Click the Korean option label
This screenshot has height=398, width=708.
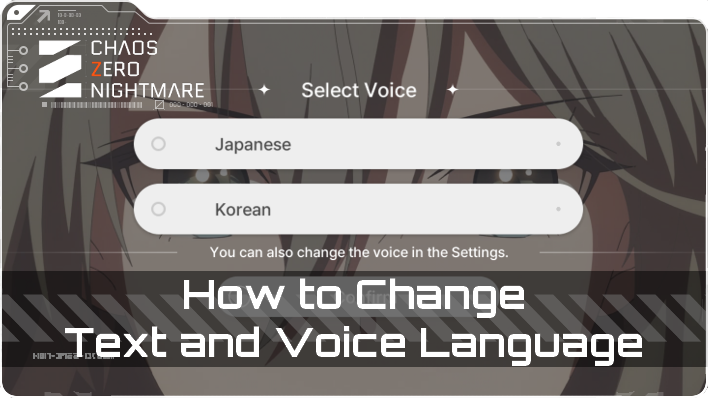[243, 210]
